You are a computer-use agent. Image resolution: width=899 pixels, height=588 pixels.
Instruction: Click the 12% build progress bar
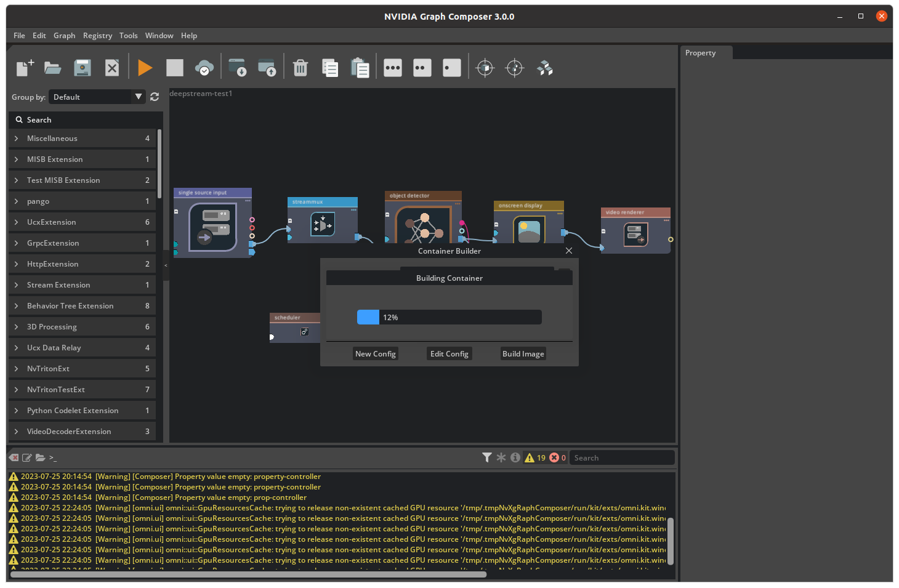[x=449, y=317]
